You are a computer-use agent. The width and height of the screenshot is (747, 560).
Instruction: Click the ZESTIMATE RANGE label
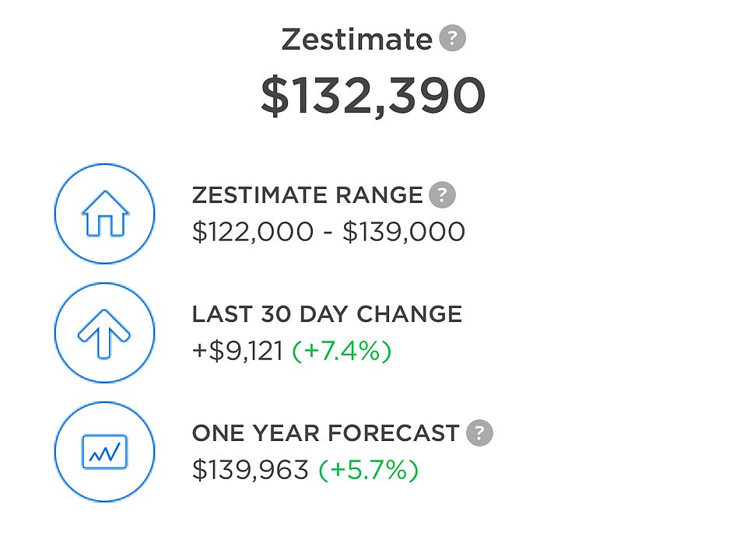click(307, 195)
